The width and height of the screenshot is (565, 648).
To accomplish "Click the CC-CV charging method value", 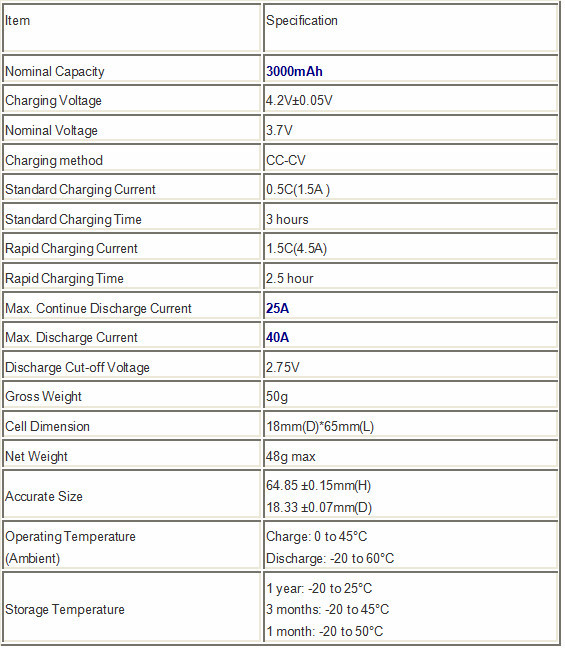I will 286,160.
